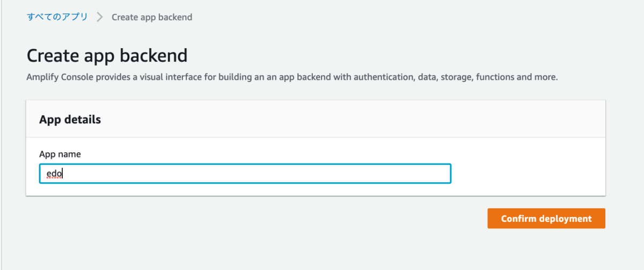Select the App details panel header
The width and height of the screenshot is (644, 270).
click(70, 119)
